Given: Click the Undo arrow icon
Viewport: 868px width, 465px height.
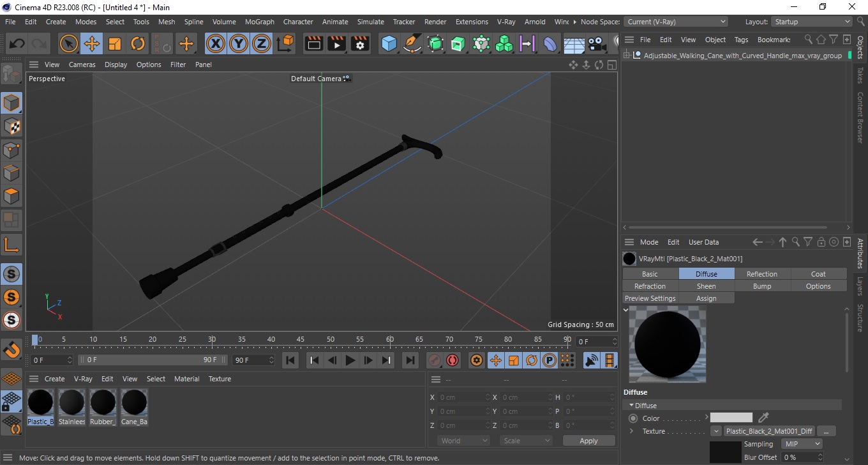Looking at the screenshot, I should (x=17, y=44).
